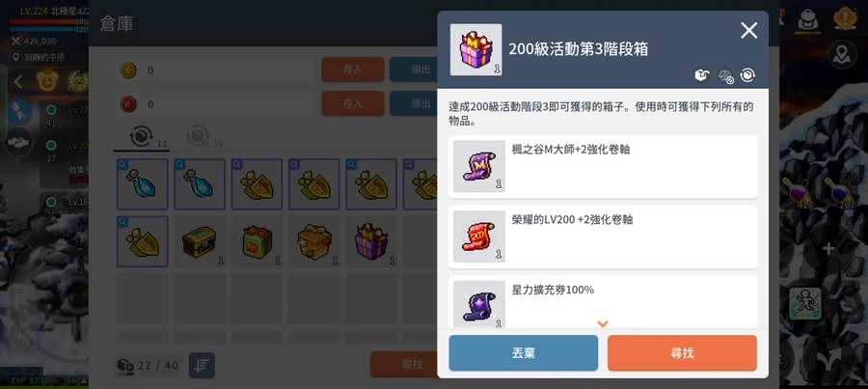Click 存入 deposit button for gold mesos

point(353,69)
